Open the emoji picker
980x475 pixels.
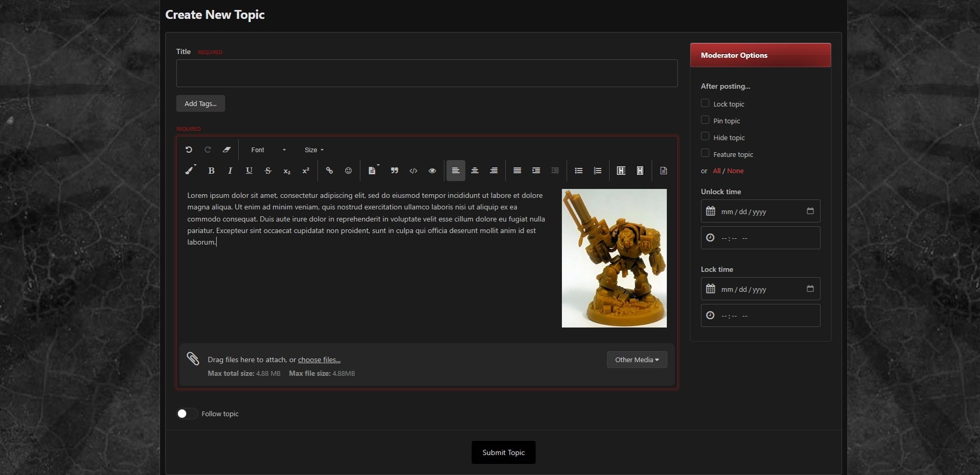pos(348,171)
